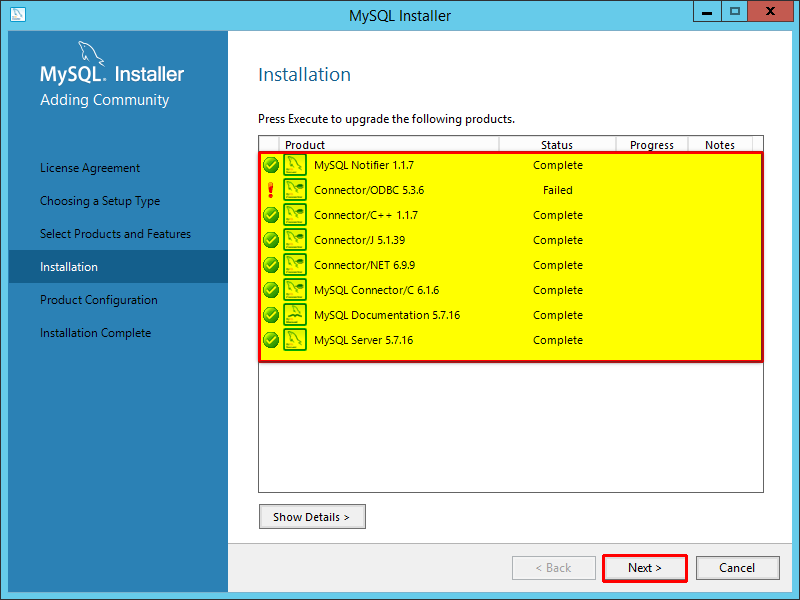Select the Connector/J 5.1.39 row text
Screen dimensions: 800x600
(360, 240)
